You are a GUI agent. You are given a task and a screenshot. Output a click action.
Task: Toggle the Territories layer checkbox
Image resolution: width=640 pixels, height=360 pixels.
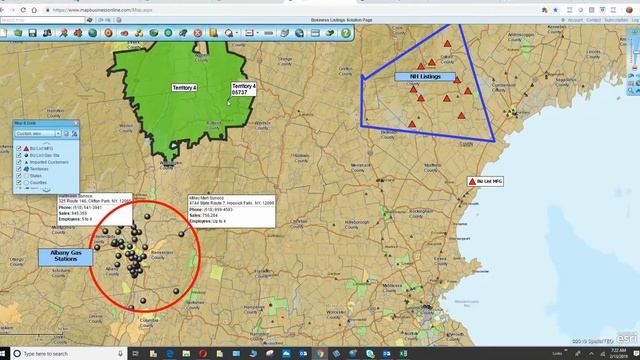click(x=19, y=169)
